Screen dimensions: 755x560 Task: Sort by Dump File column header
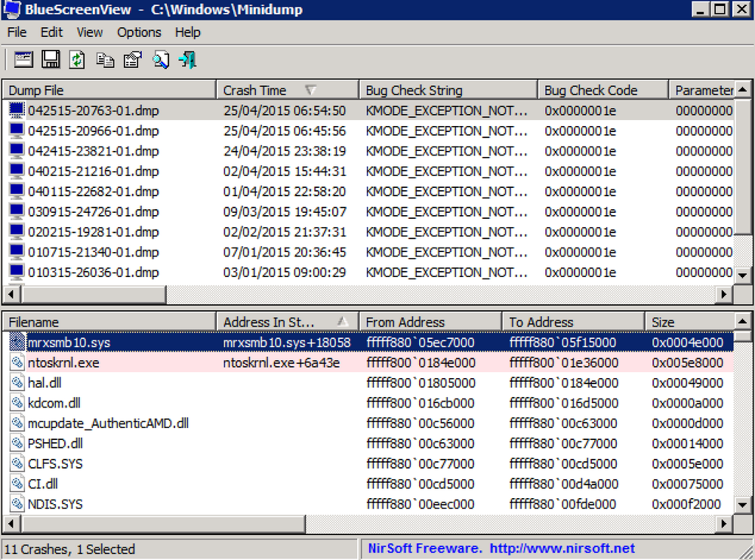109,90
